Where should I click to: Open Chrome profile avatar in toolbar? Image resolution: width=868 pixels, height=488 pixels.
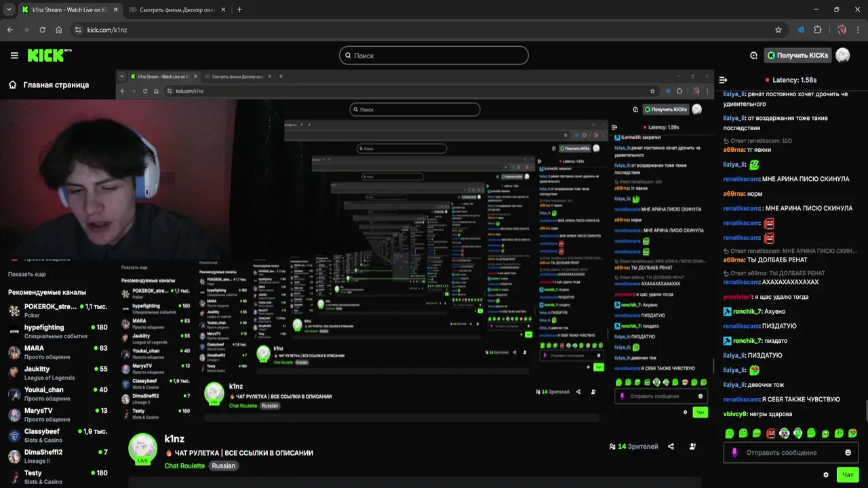coord(842,30)
